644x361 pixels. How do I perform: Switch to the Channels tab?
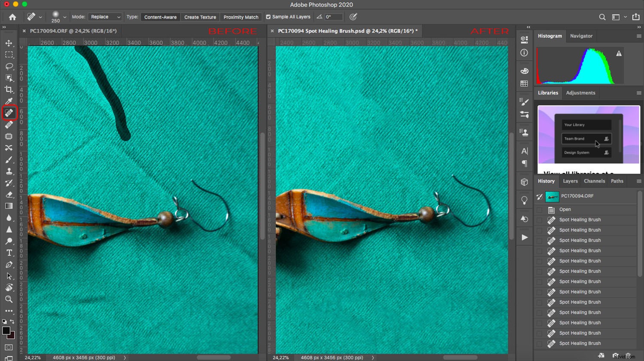(594, 181)
